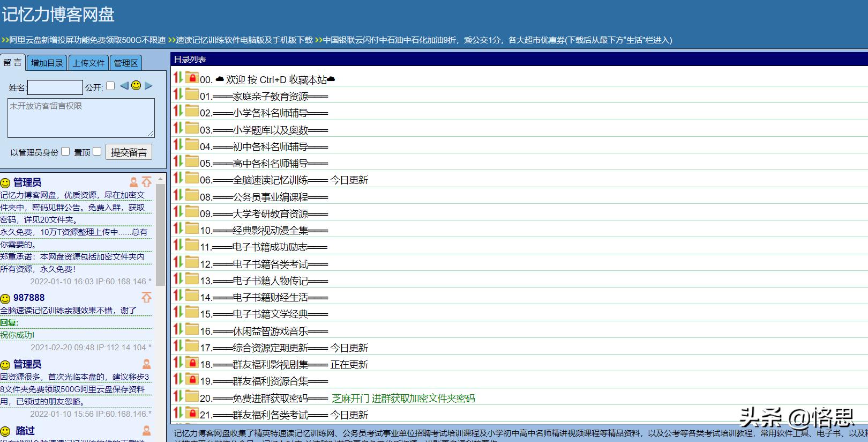Check the 置顶 pin-to-top checkbox
This screenshot has height=442, width=868.
[97, 151]
